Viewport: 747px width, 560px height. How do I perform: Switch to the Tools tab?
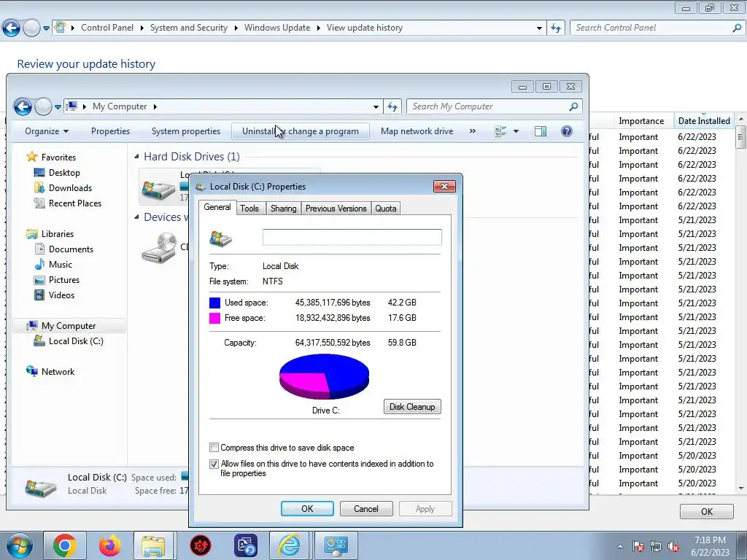coord(249,208)
